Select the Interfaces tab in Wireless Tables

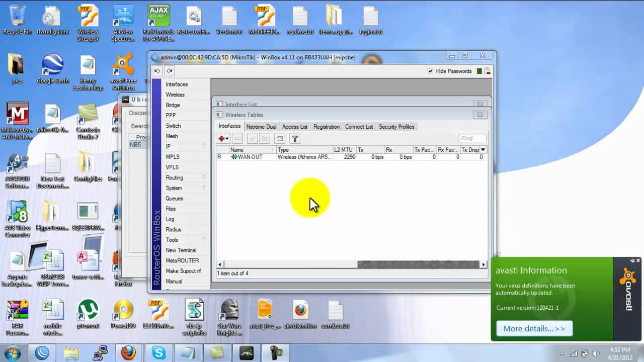pos(229,126)
